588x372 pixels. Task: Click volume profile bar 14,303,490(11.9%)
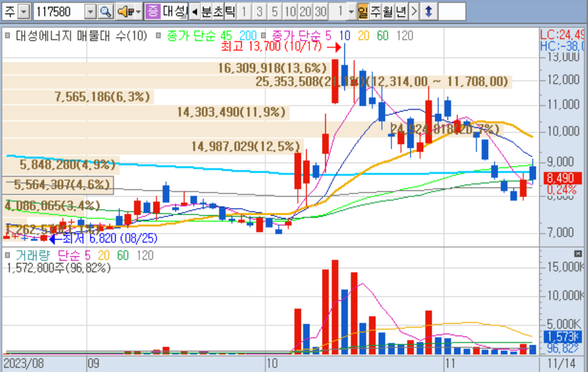pos(146,112)
